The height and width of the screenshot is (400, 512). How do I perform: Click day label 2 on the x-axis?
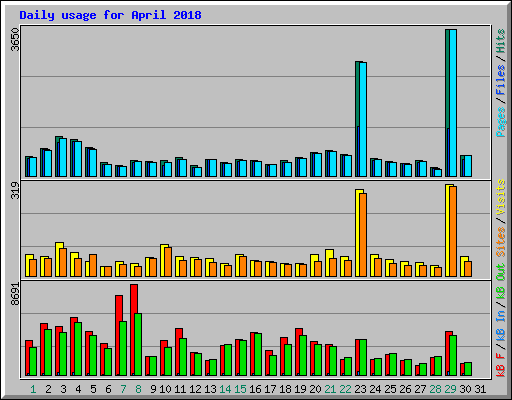48,389
